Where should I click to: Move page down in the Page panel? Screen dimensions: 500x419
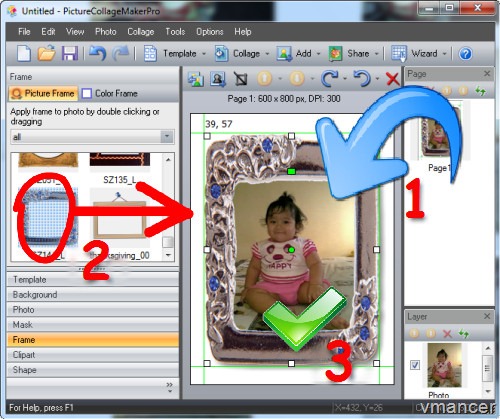[463, 90]
